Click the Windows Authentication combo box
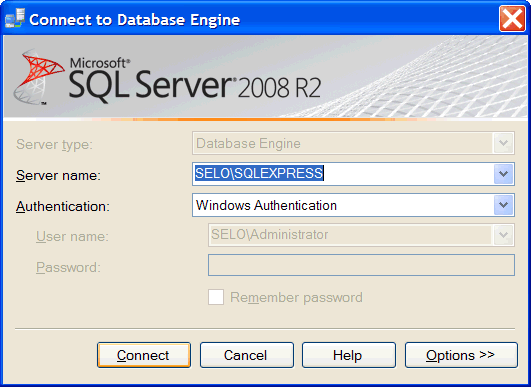 point(353,205)
